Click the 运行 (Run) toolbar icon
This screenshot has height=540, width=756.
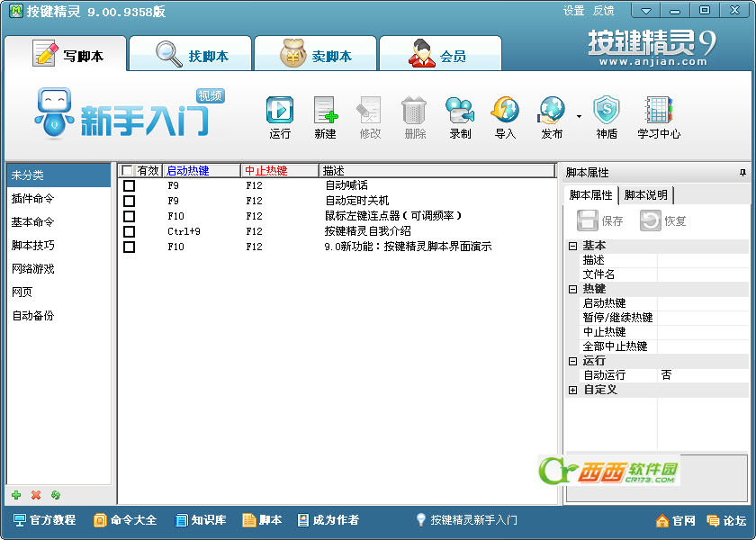pos(280,111)
